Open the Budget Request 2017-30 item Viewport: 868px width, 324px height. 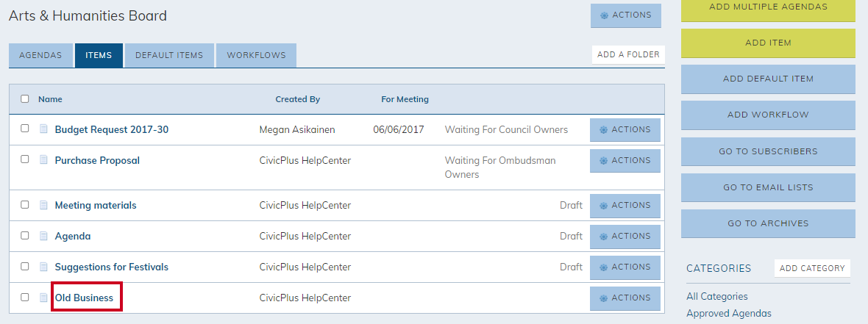tap(111, 130)
